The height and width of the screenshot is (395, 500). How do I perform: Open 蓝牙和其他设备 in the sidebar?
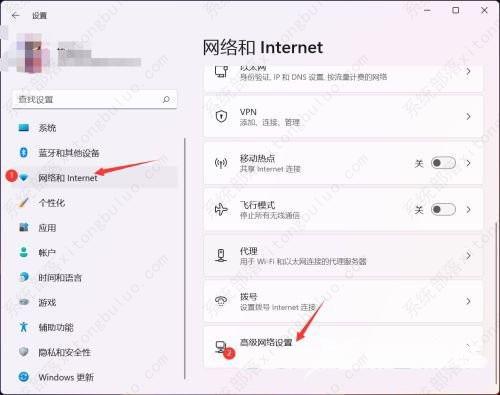pyautogui.click(x=95, y=153)
